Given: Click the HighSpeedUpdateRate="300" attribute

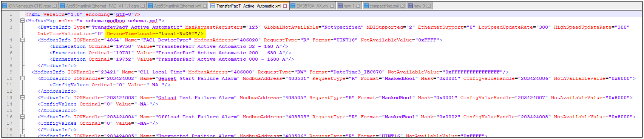Looking at the screenshot, I should pos(592,27).
